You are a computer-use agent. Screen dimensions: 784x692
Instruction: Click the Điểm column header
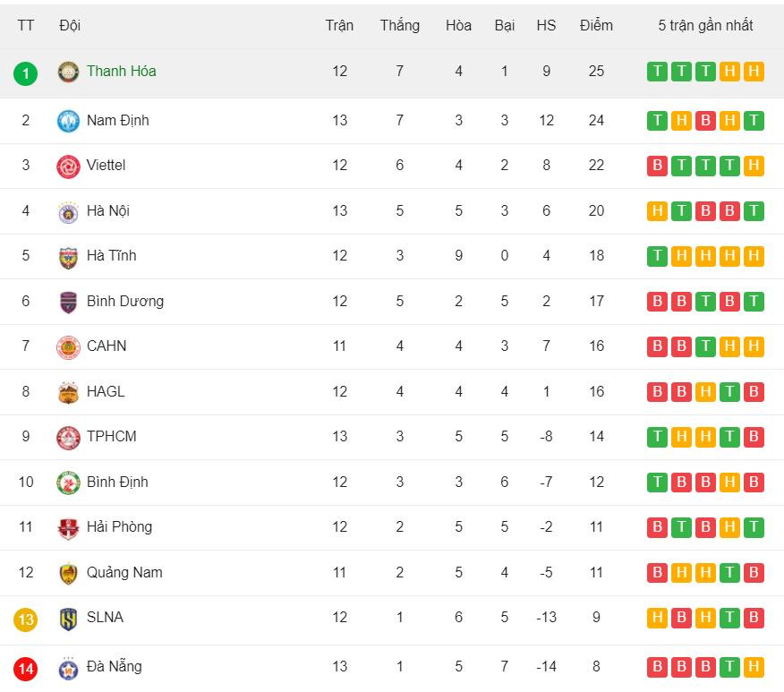coord(596,25)
